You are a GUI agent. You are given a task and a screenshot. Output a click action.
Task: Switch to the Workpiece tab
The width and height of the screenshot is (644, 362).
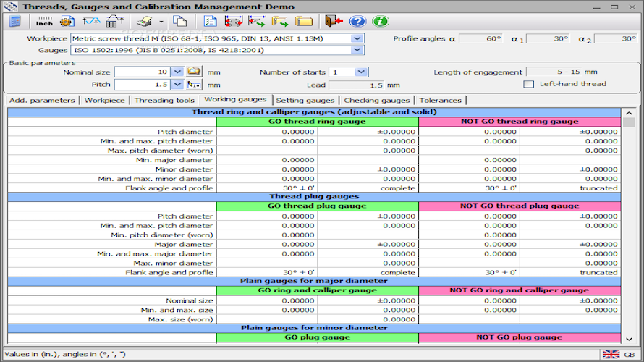tap(105, 100)
